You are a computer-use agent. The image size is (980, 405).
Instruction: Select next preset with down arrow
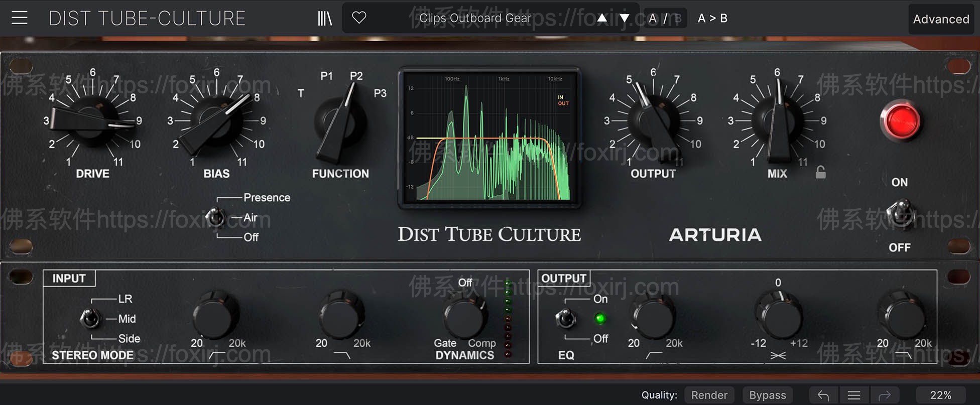point(625,19)
